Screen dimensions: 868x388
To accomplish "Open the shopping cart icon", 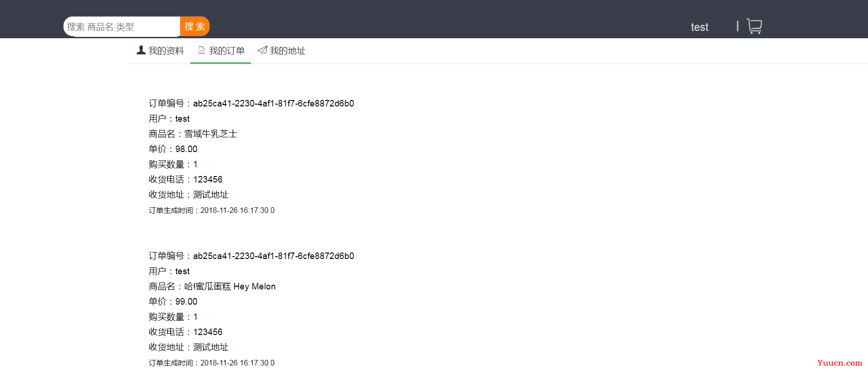I will click(754, 26).
